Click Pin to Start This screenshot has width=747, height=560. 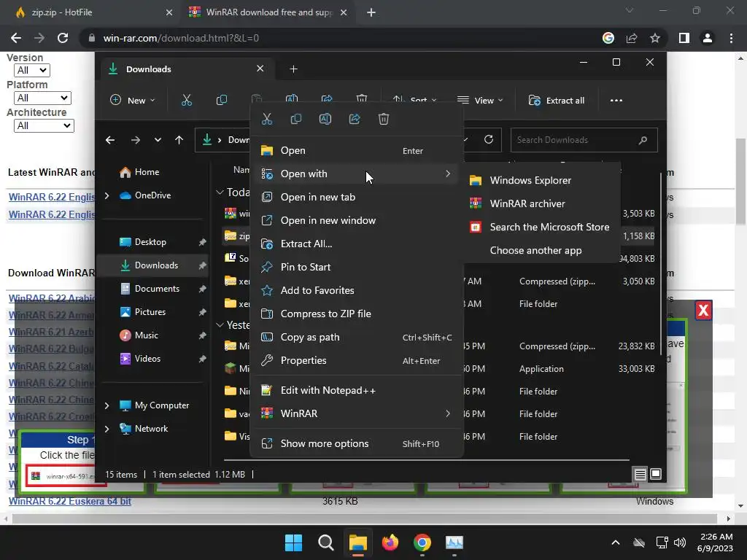(x=357, y=267)
